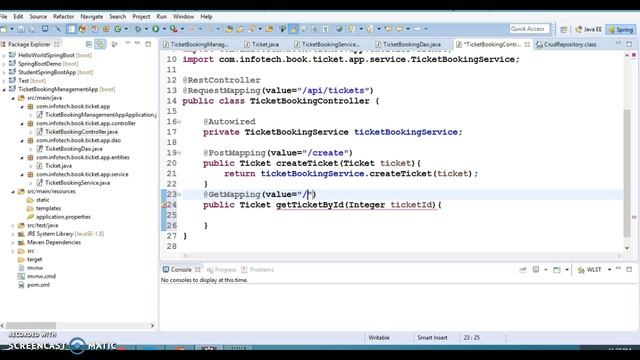Close the TicketBookingContr.. editor tab

527,44
